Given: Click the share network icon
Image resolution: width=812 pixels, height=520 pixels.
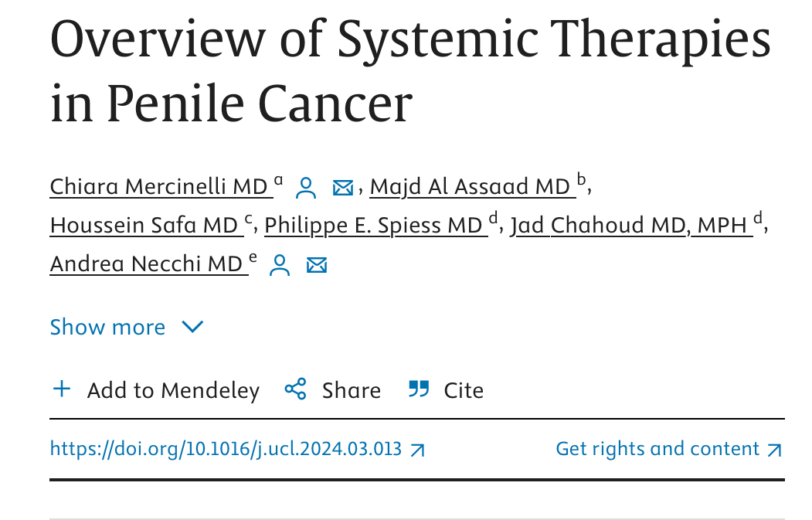Looking at the screenshot, I should point(296,389).
